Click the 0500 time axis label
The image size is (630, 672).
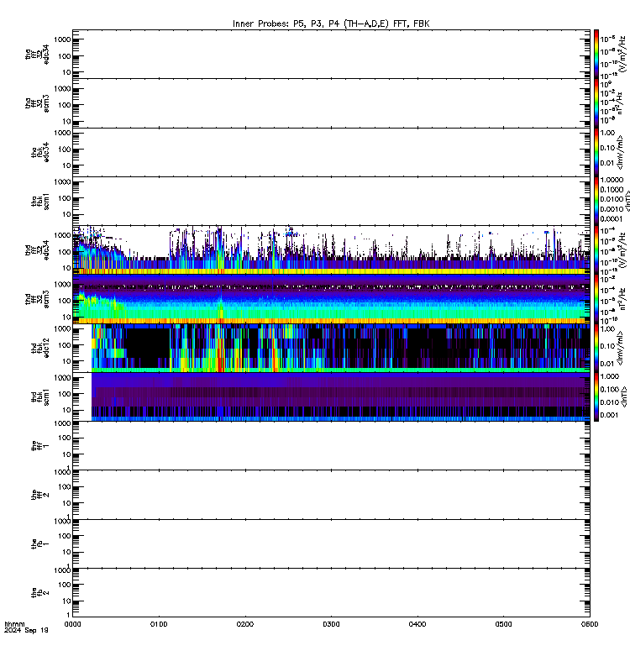click(503, 624)
